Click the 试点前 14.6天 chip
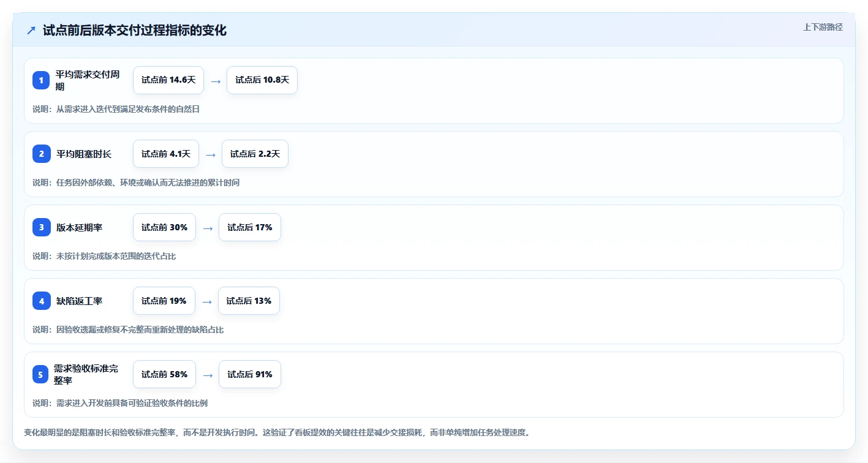 pyautogui.click(x=168, y=80)
